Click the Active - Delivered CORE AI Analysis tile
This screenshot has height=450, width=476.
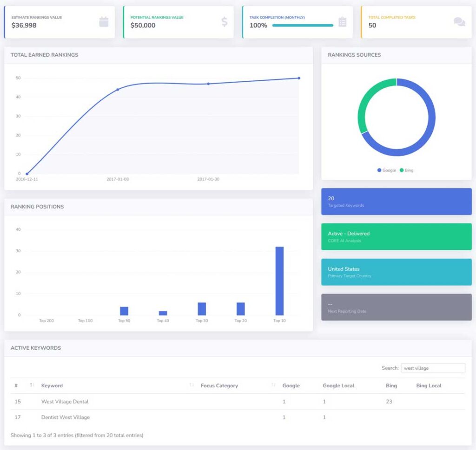point(396,237)
